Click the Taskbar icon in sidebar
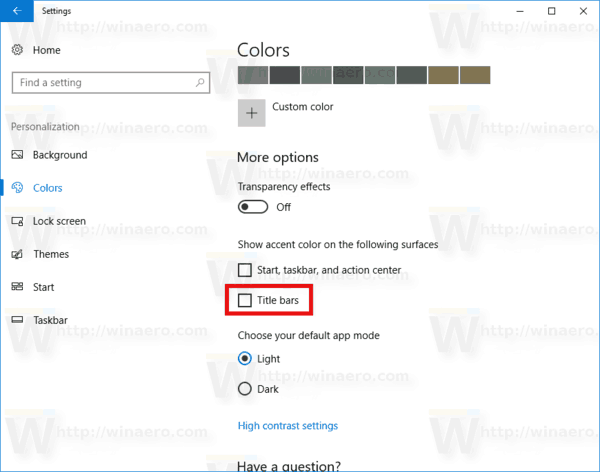This screenshot has height=472, width=600. (17, 320)
